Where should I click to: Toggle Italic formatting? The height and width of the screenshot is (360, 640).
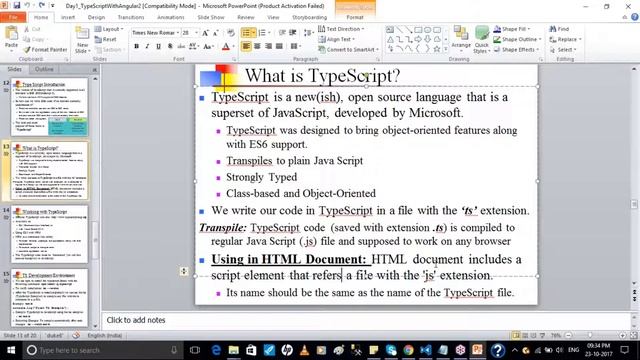click(x=147, y=46)
